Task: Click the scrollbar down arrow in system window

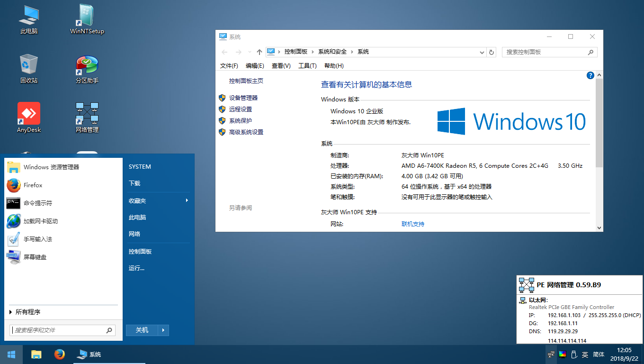Action: [599, 227]
